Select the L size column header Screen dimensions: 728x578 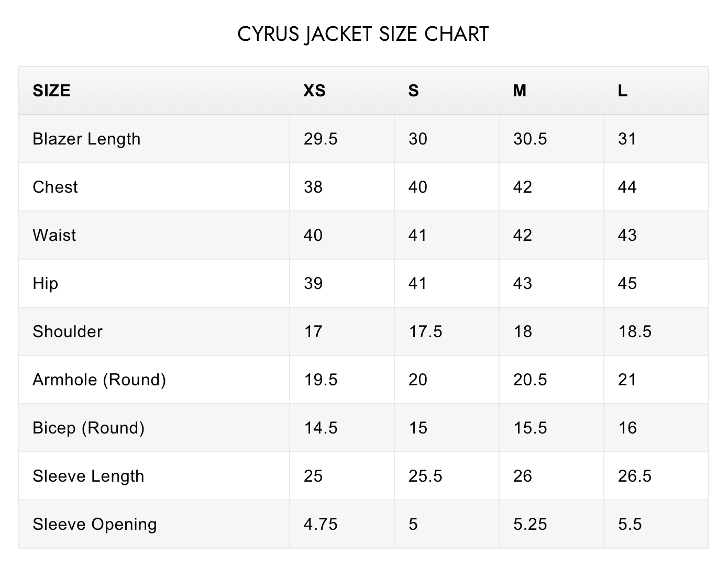[x=622, y=91]
